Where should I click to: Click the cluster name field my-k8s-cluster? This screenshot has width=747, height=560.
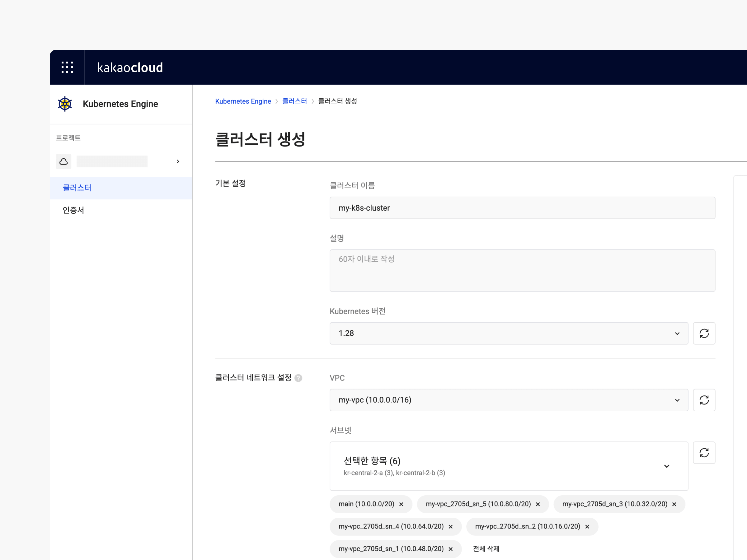click(522, 208)
